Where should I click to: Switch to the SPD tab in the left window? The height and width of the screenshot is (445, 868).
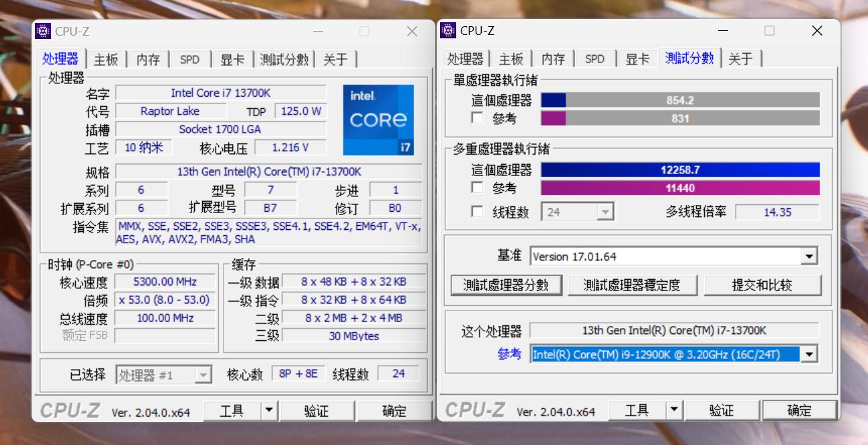[189, 59]
